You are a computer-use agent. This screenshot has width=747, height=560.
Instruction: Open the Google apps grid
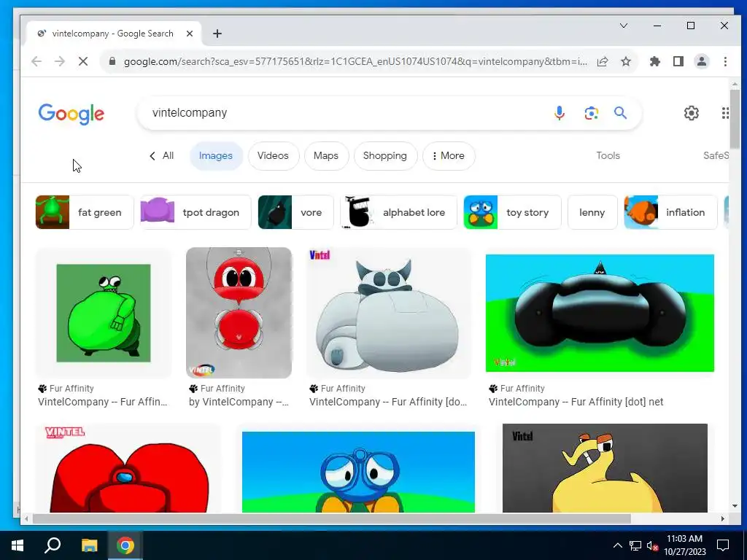[x=724, y=113]
